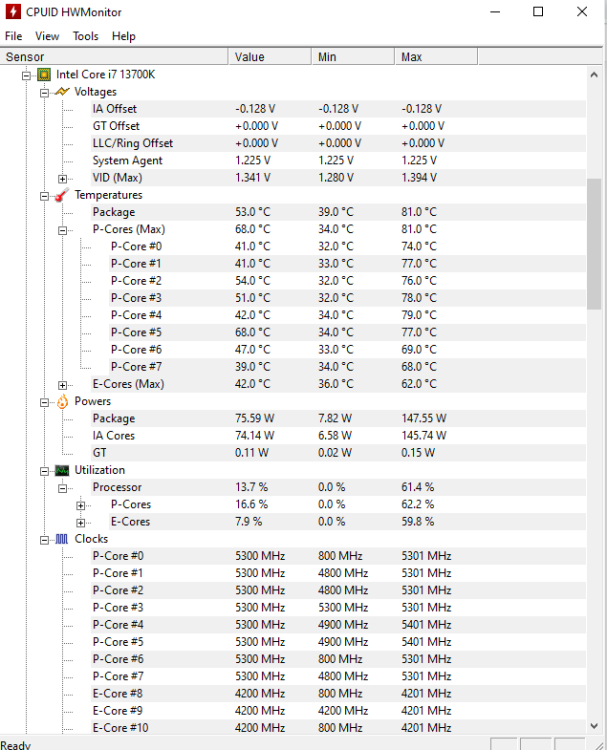Viewport: 607px width, 750px height.
Task: Maximize the HWMonitor window
Action: (x=539, y=12)
